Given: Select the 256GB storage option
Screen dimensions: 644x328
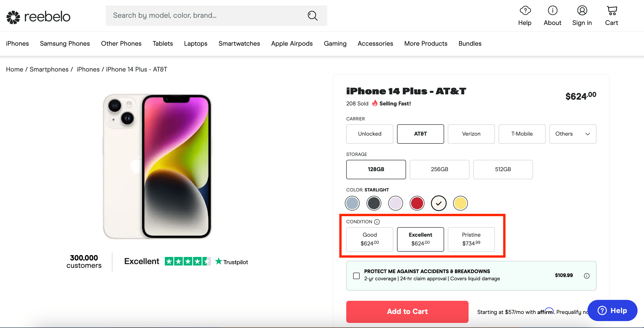Looking at the screenshot, I should click(439, 169).
